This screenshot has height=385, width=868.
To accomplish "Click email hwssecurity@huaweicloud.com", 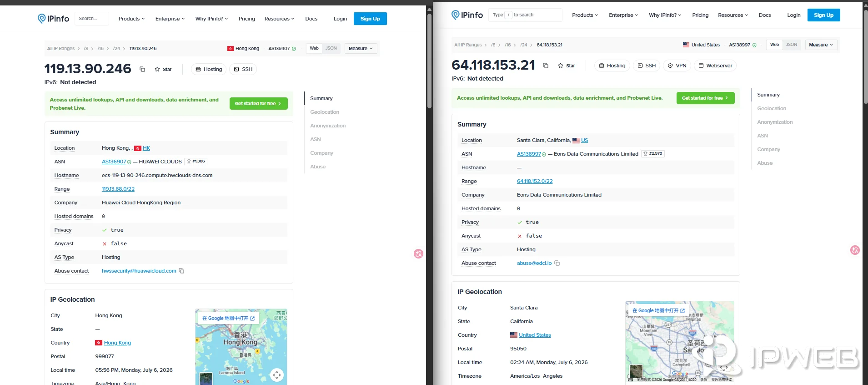I will (x=139, y=271).
